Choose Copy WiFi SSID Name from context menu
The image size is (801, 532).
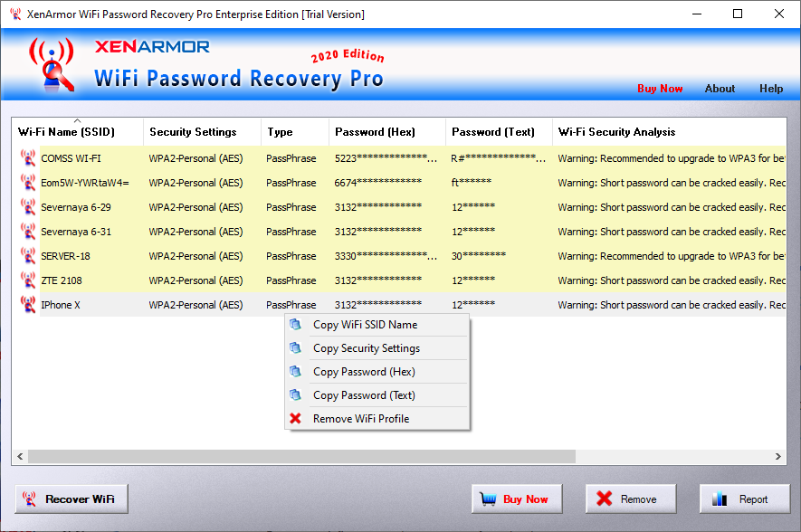[377, 325]
